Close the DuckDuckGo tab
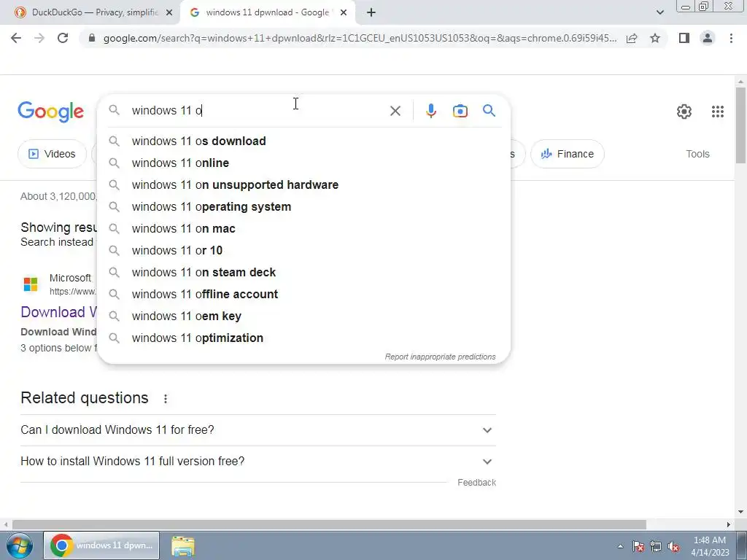The image size is (747, 560). click(x=169, y=13)
